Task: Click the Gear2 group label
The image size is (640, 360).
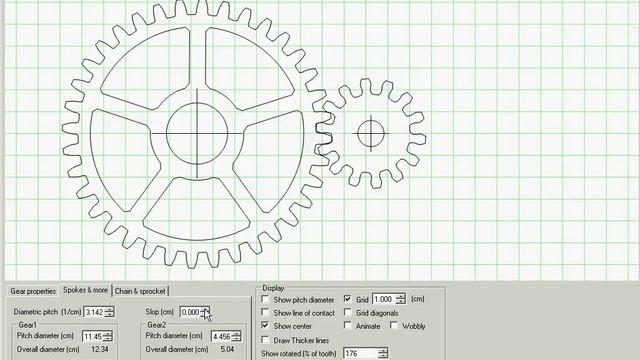Action: 156,325
